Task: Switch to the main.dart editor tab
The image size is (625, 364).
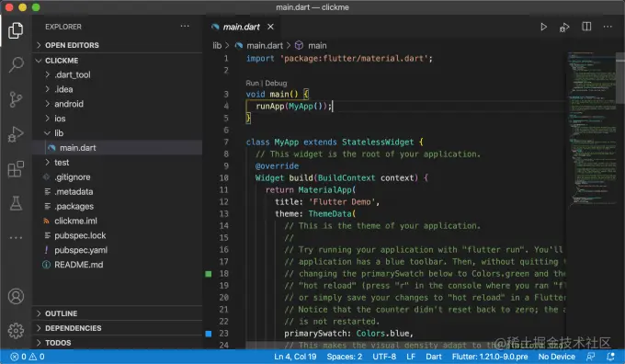Action: 241,27
